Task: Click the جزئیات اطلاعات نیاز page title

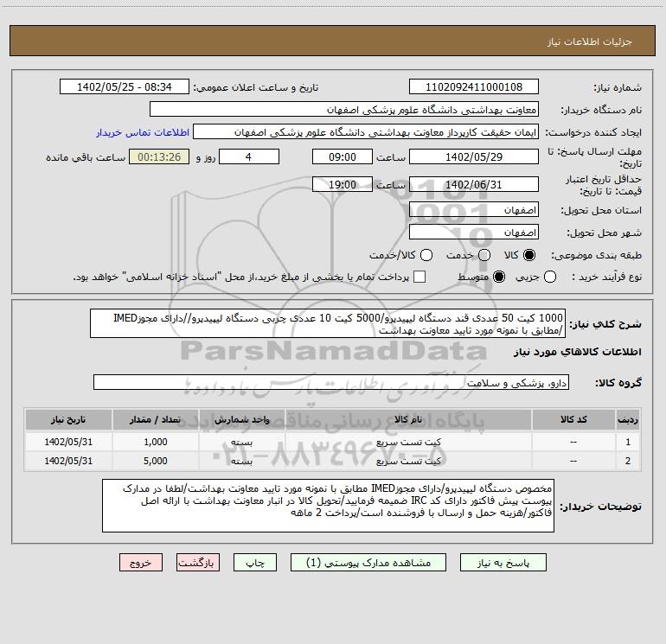Action: coord(590,41)
